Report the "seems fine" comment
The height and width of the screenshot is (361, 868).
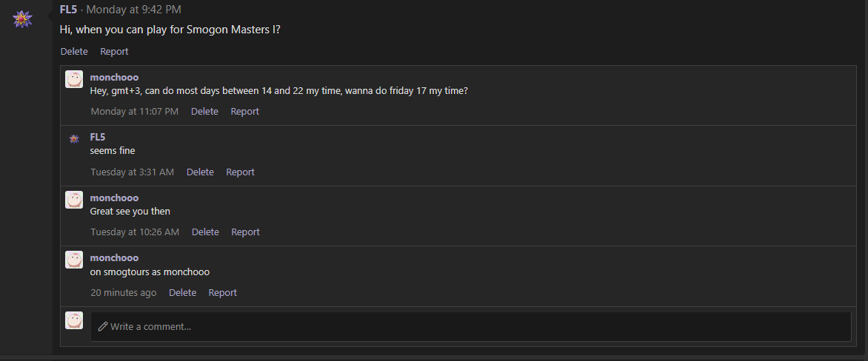[240, 172]
